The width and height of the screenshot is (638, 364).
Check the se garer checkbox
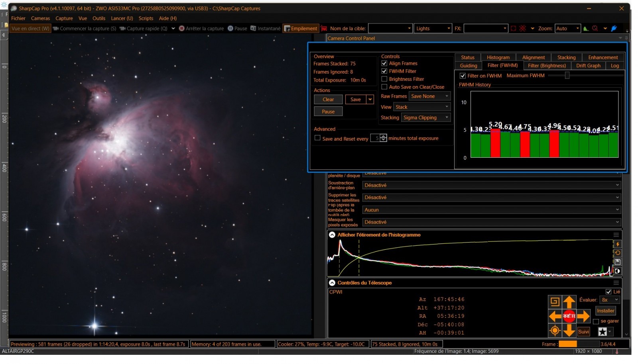coord(596,321)
